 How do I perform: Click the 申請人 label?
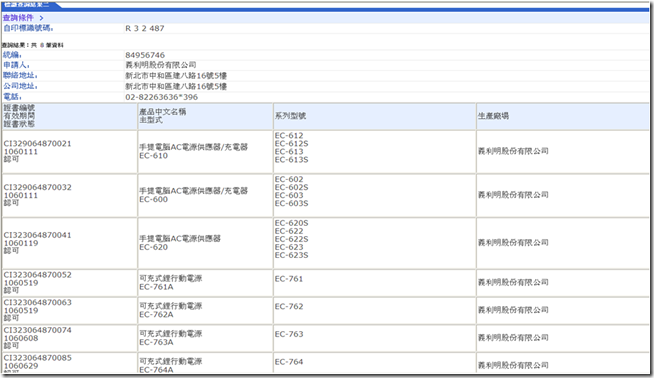click(x=16, y=65)
